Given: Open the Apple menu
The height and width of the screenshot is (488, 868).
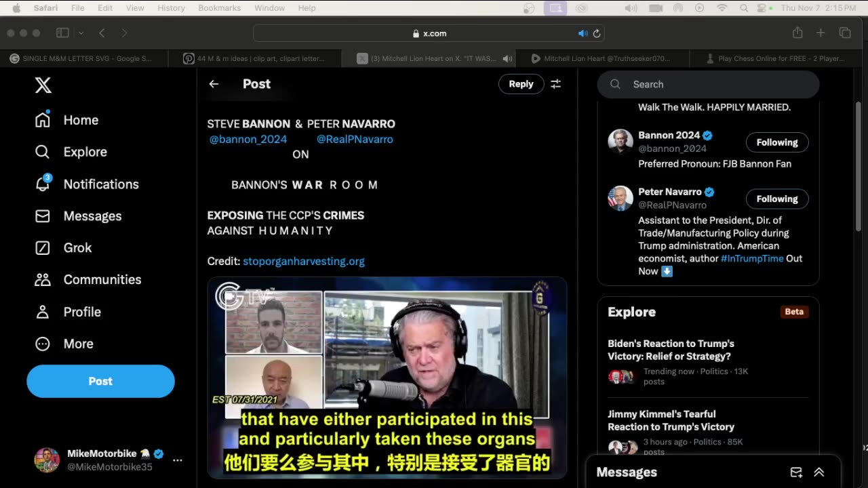Looking at the screenshot, I should click(x=16, y=8).
